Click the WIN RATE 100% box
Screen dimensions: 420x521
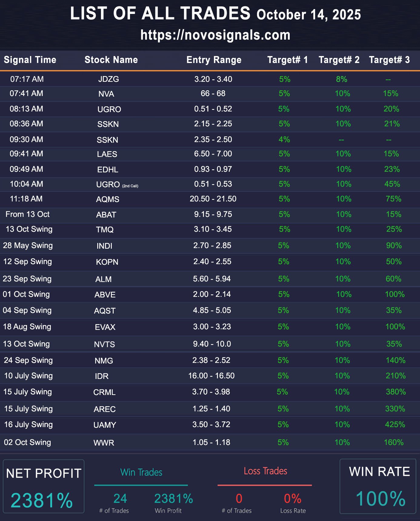pos(378,486)
